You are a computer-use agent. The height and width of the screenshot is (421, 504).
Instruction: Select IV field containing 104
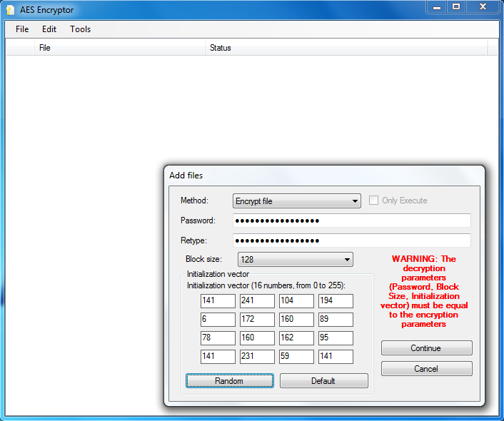tap(296, 301)
